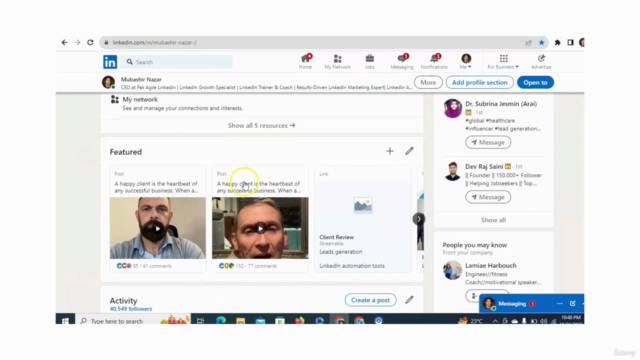Viewport: 640px width, 360px height.
Task: Click Show all in sidebar
Action: tap(493, 220)
